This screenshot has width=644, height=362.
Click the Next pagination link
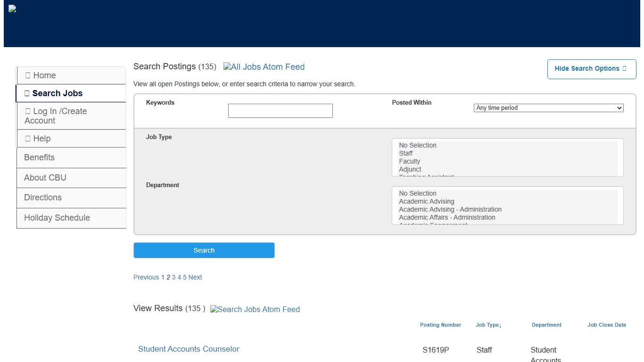point(195,277)
